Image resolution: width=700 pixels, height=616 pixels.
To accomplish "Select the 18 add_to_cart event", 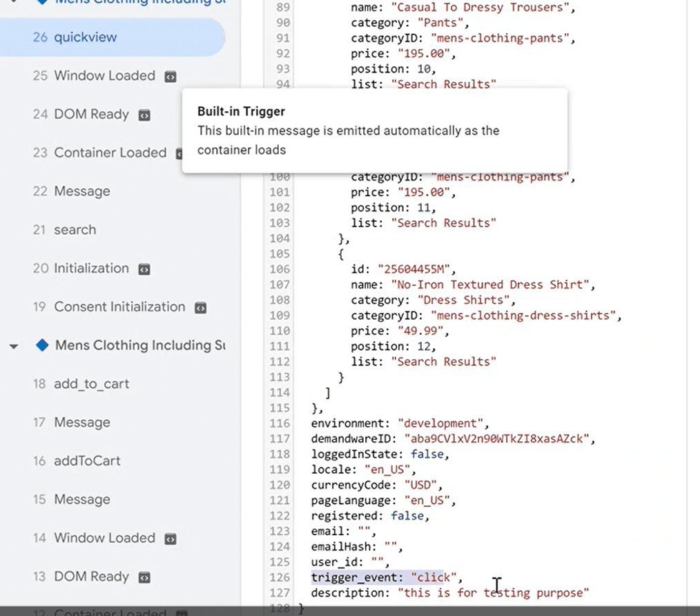I will [x=91, y=384].
